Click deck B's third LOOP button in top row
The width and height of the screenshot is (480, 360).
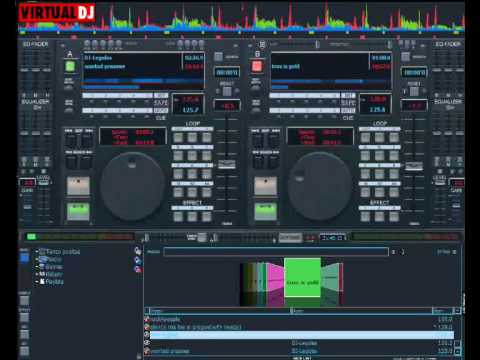[x=394, y=137]
